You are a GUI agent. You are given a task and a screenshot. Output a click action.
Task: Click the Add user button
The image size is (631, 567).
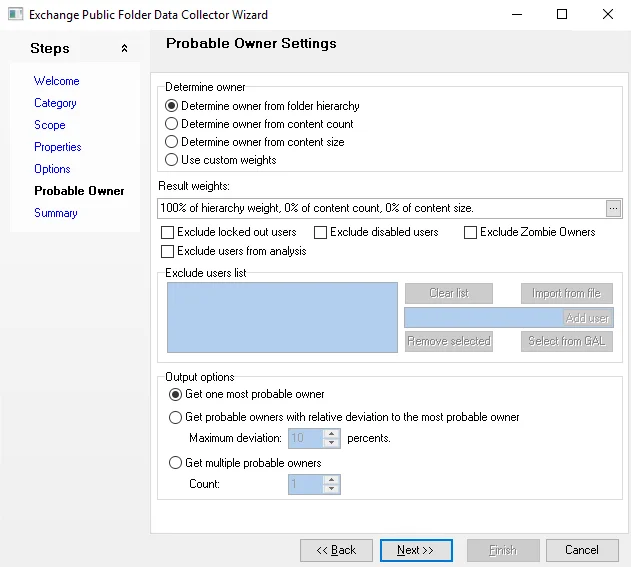point(588,318)
